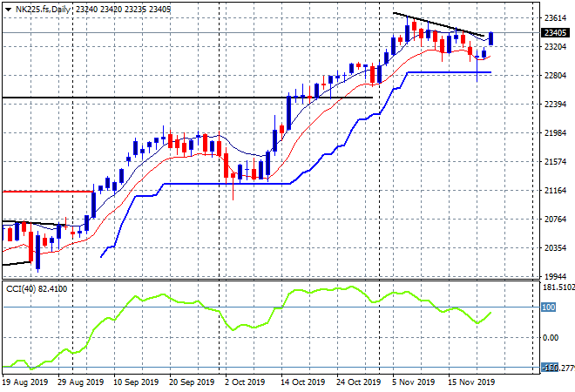Click the 5 Nov 2019 date label
The width and height of the screenshot is (575, 392).
pyautogui.click(x=414, y=382)
